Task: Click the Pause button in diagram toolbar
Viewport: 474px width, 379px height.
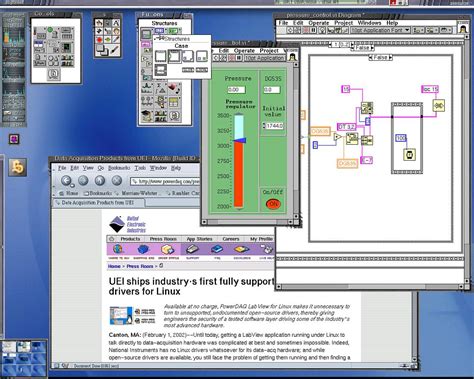Action: [314, 30]
